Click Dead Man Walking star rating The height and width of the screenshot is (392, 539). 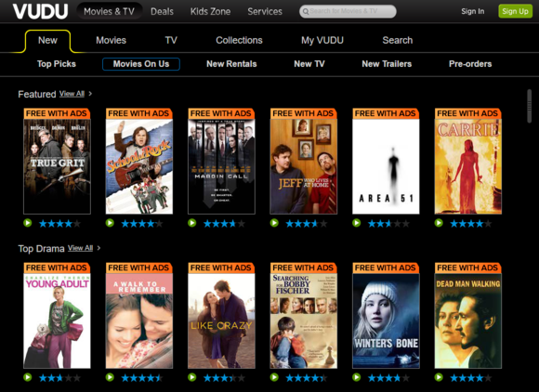click(x=471, y=378)
